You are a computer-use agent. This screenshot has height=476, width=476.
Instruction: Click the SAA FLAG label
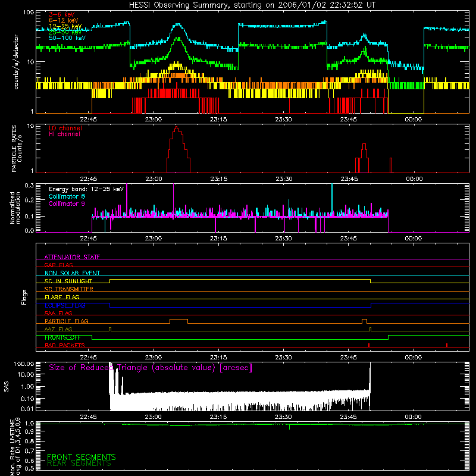pyautogui.click(x=58, y=313)
